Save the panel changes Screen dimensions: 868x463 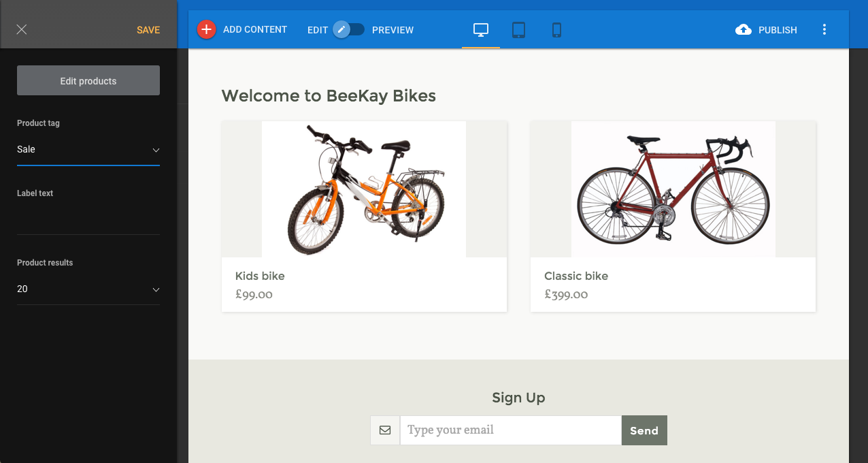click(x=148, y=30)
